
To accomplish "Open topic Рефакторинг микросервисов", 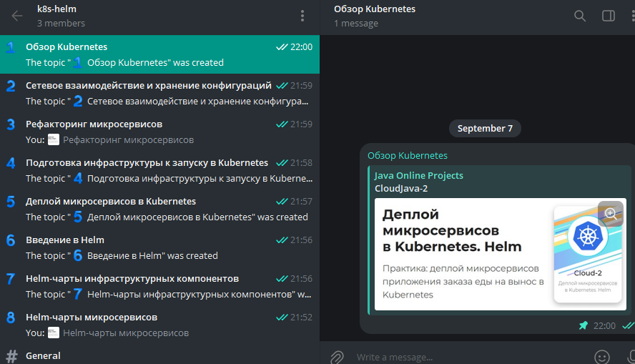I will coord(159,132).
